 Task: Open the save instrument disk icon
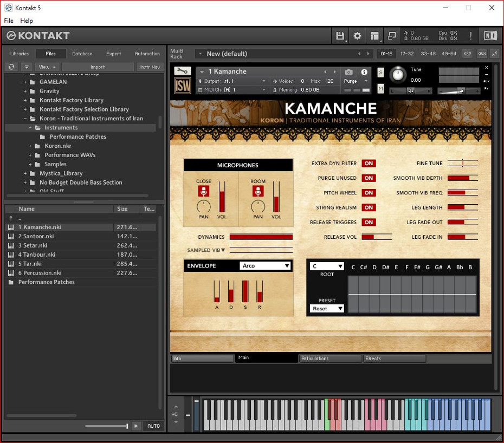340,36
